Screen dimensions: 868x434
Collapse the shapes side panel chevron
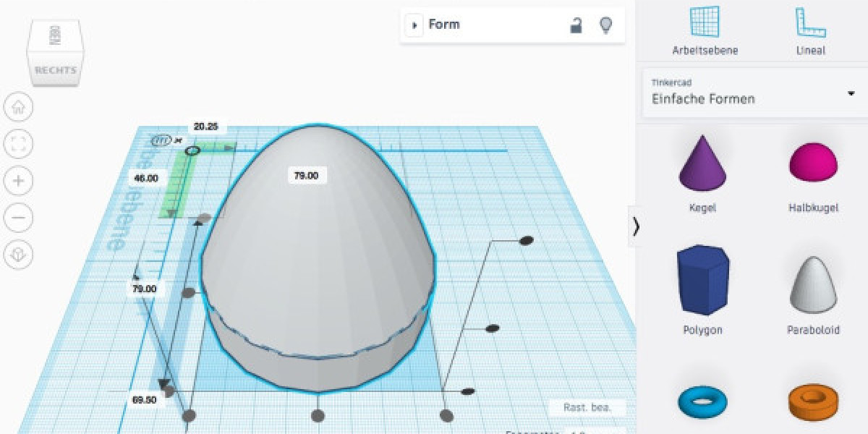pyautogui.click(x=636, y=226)
